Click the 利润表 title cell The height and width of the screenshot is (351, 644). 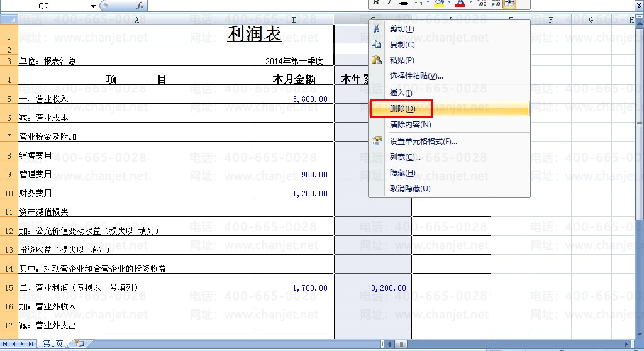[254, 34]
